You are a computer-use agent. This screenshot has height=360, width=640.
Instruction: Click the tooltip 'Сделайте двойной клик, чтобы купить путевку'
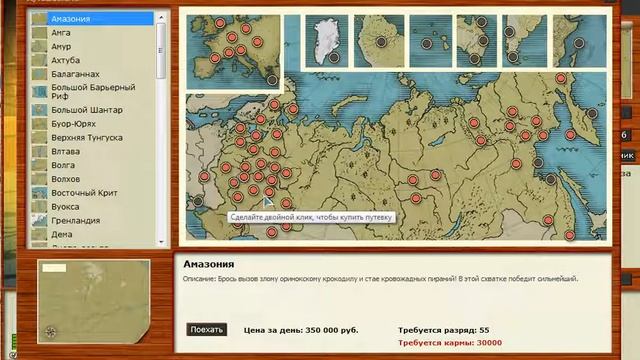pos(311,217)
